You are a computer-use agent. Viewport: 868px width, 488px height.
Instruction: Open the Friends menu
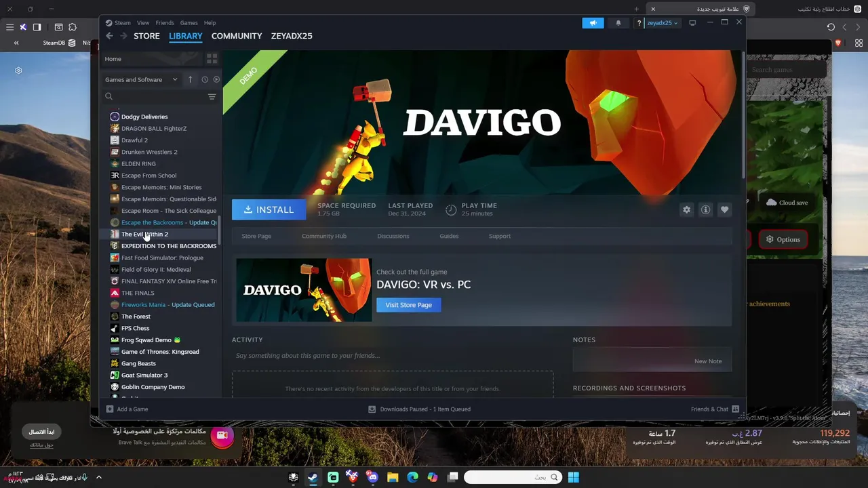[x=165, y=23]
